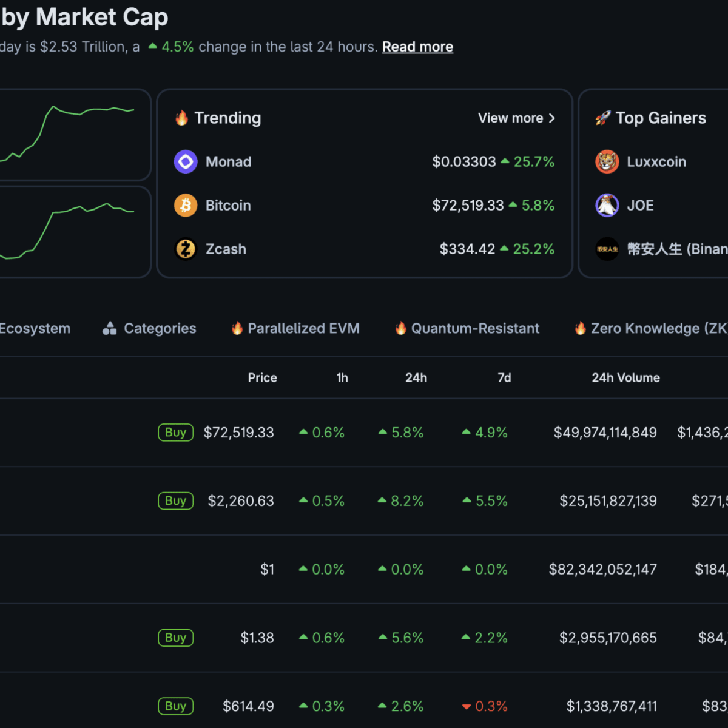Click the rocket icon beside Top Gainers
Viewport: 728px width, 728px height.
point(602,118)
